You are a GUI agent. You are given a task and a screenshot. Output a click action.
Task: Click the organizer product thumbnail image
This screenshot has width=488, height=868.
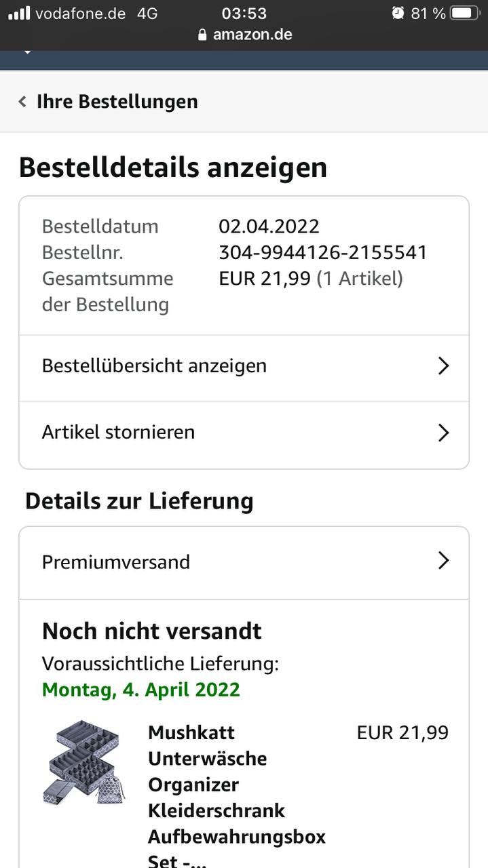point(84,763)
